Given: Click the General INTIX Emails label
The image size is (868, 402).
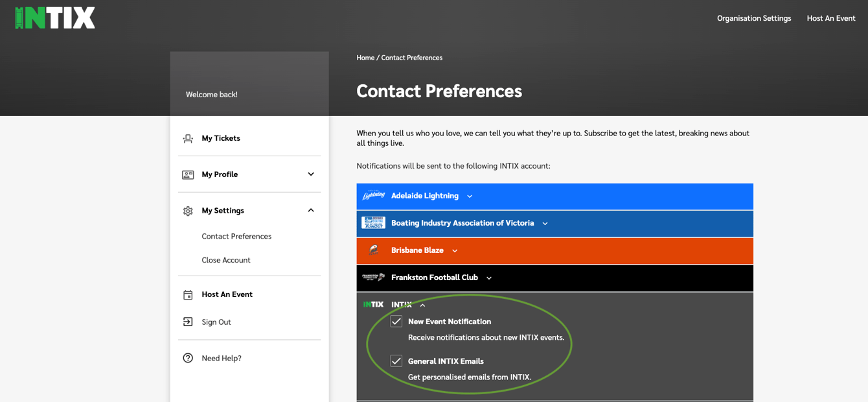Looking at the screenshot, I should click(446, 361).
